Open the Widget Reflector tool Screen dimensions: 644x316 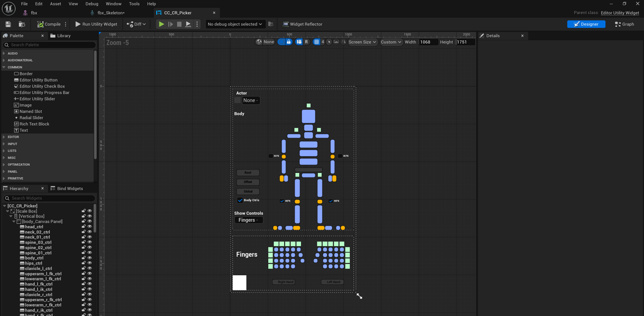302,24
